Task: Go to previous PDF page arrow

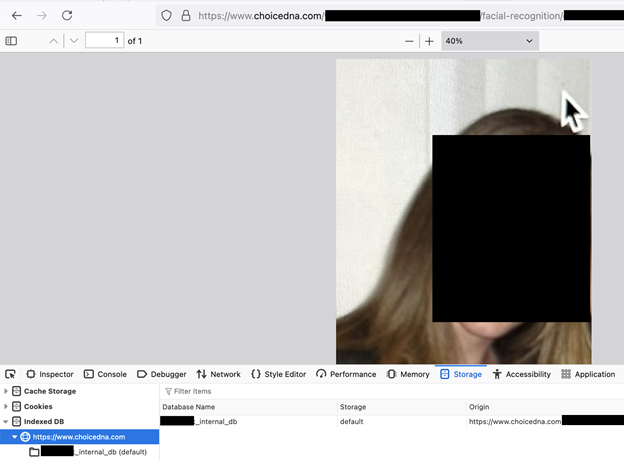Action: (54, 41)
